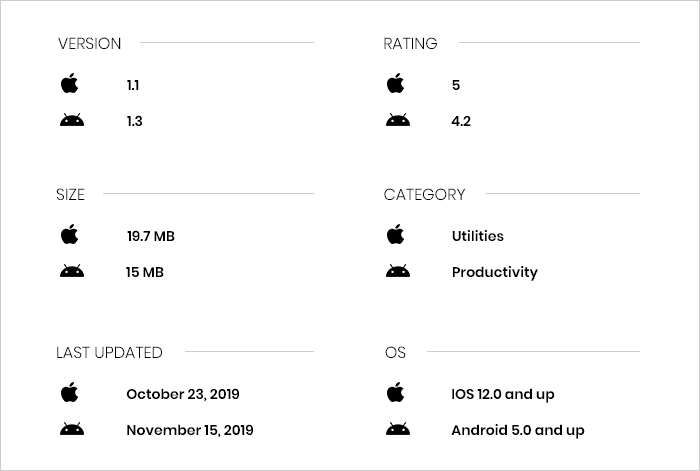The height and width of the screenshot is (471, 700).
Task: Click the Apple icon beside October 23, 2019
Action: (x=70, y=392)
